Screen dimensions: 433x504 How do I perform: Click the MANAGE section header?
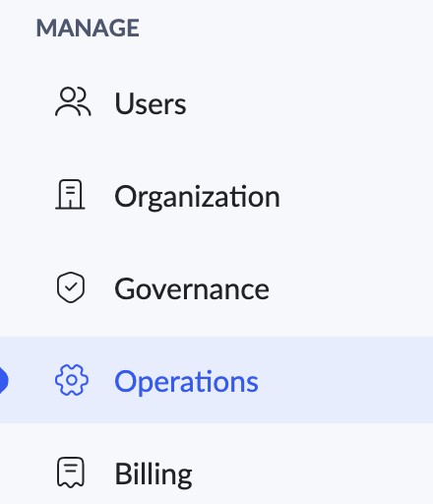click(x=88, y=28)
